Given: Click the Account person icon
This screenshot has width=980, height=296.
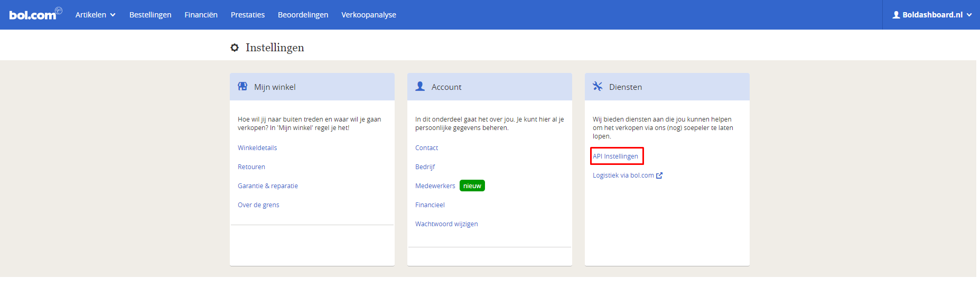Looking at the screenshot, I should pyautogui.click(x=420, y=86).
